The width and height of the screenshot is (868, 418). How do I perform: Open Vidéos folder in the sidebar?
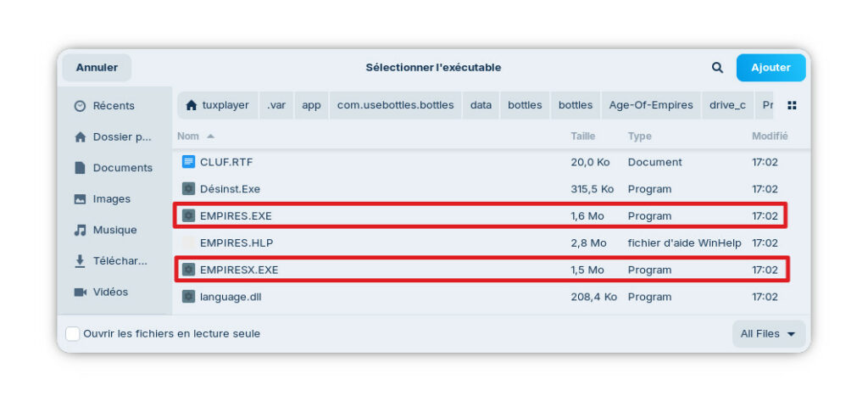coord(110,292)
